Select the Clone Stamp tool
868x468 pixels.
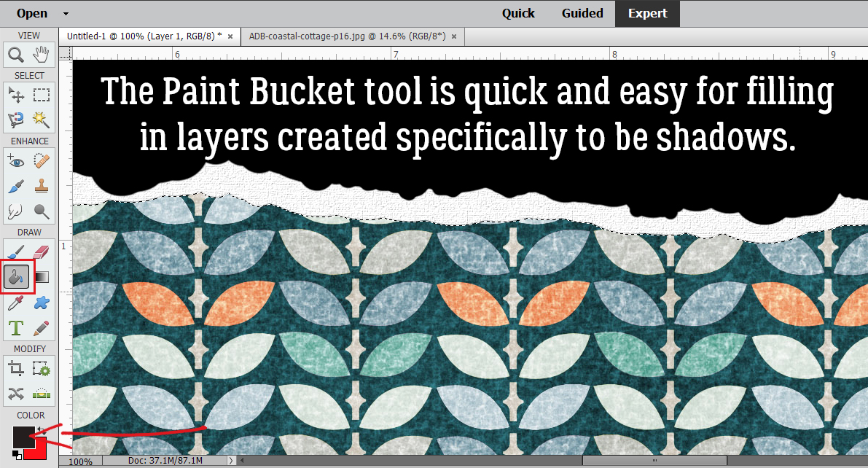point(42,186)
